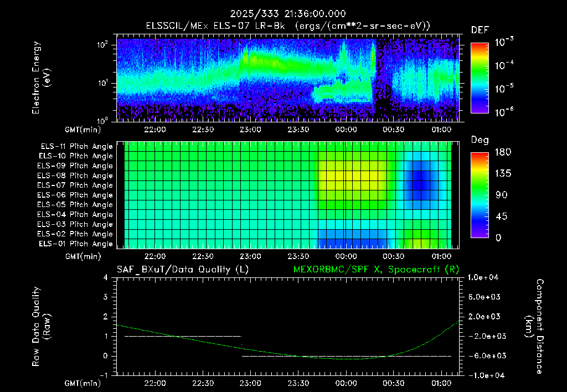The image size is (567, 392).
Task: Click the ELS-02 Pitch Angle row label
Action: click(x=75, y=234)
